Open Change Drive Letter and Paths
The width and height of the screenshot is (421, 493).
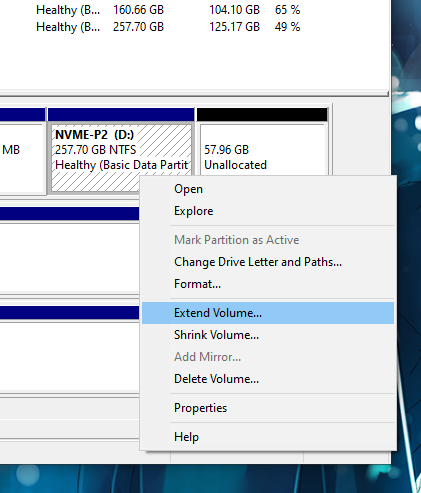[x=268, y=262]
